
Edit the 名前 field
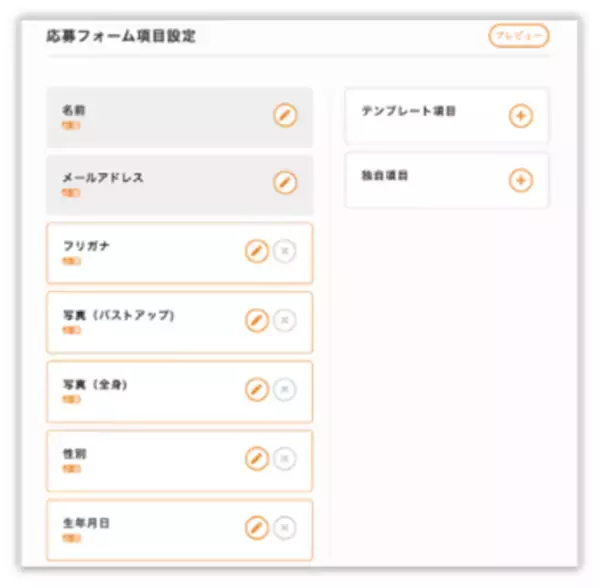[x=285, y=116]
